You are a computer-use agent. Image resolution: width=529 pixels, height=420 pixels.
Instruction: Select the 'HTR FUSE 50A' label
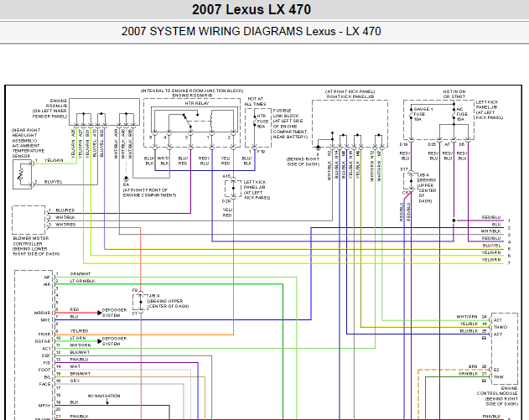[x=262, y=121]
